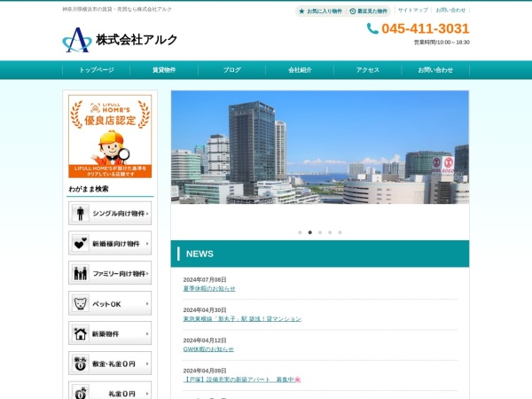Click 神奈川県横浜市の賃貸 tagline text
Image resolution: width=532 pixels, height=399 pixels.
click(117, 10)
